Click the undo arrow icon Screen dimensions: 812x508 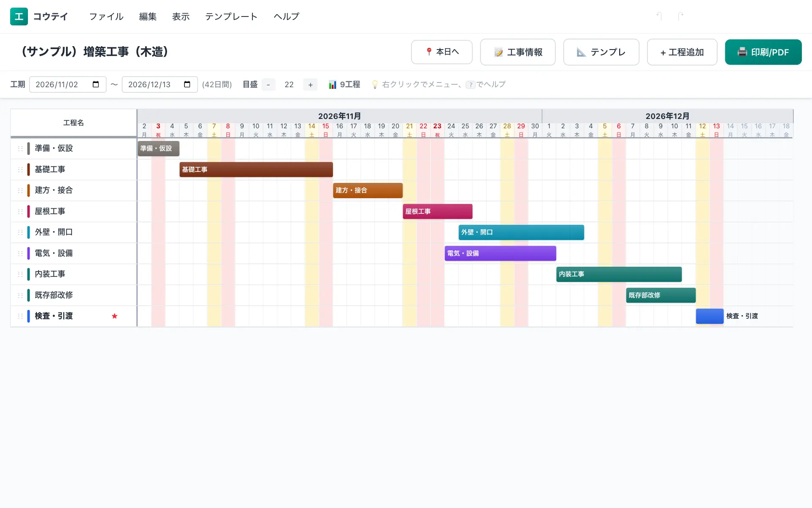pos(659,16)
